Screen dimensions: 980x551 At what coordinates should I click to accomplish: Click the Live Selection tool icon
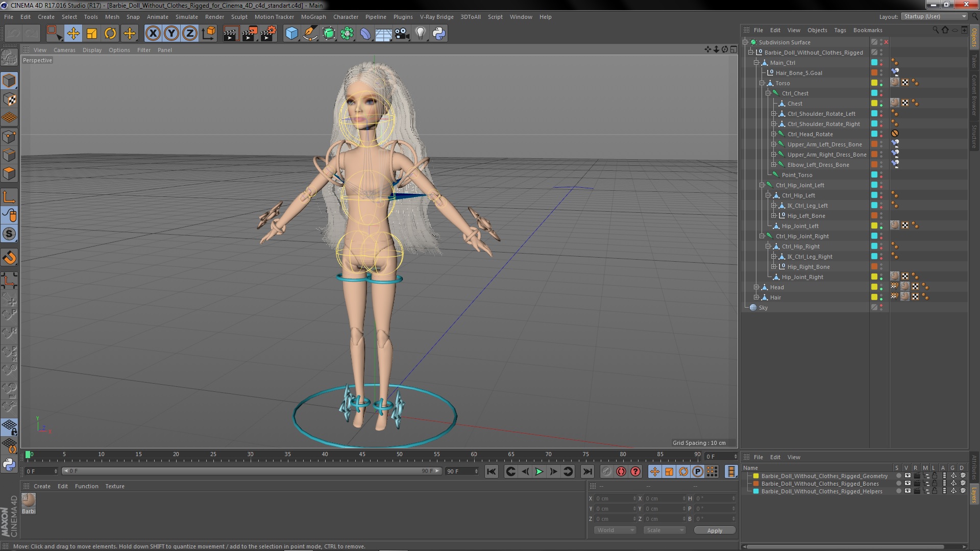click(54, 34)
